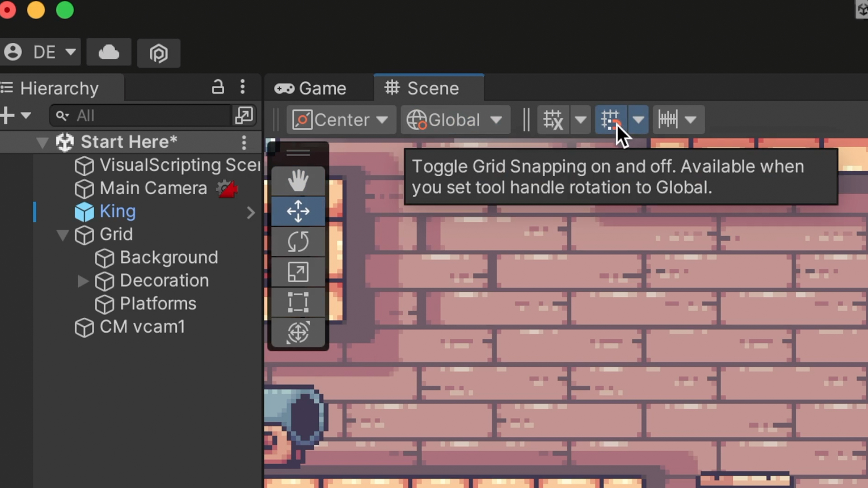Click the Unity scene icon beside Start Here
This screenshot has width=868, height=488.
[65, 142]
